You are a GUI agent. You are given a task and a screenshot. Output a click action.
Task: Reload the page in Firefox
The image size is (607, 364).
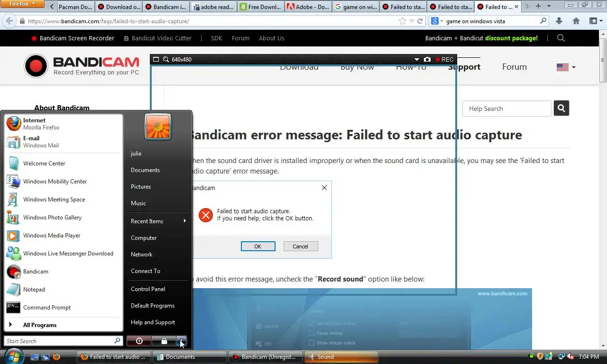[x=420, y=21]
